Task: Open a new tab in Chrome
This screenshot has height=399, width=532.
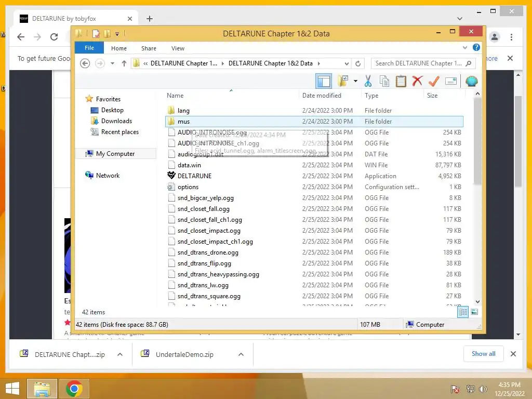Action: click(x=149, y=19)
